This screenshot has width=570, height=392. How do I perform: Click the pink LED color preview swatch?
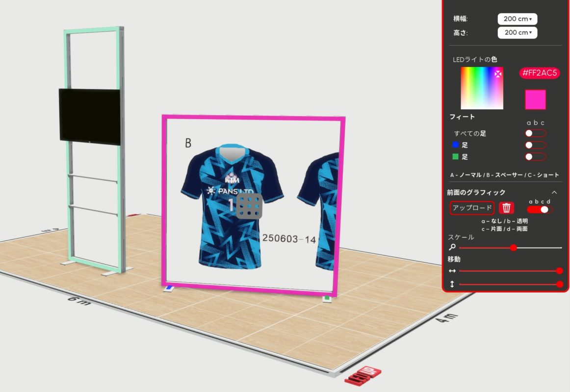(535, 99)
